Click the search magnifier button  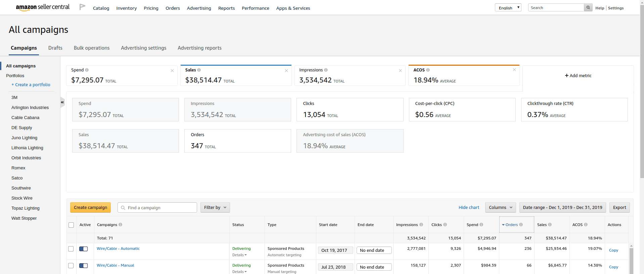point(588,7)
